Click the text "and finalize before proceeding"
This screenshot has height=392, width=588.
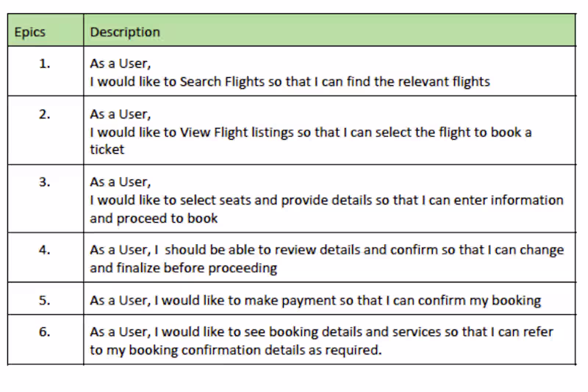(x=183, y=268)
